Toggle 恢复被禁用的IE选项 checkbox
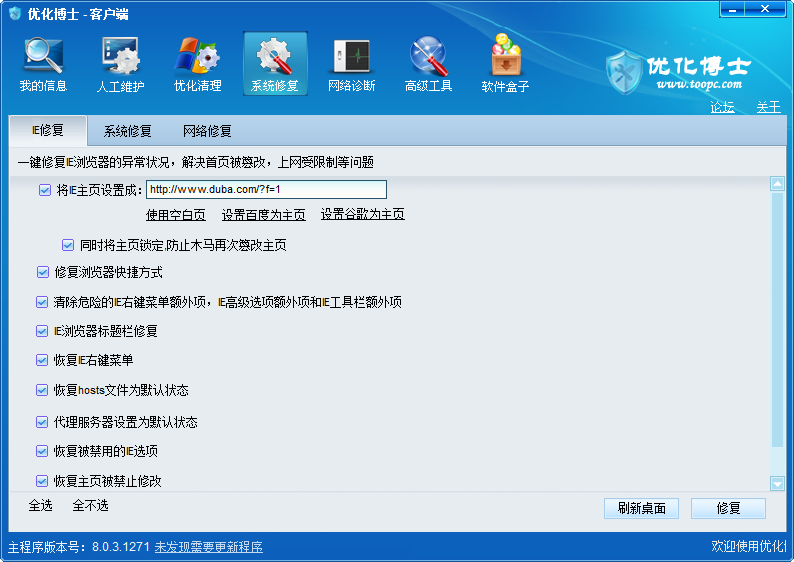The image size is (794, 562). [42, 451]
